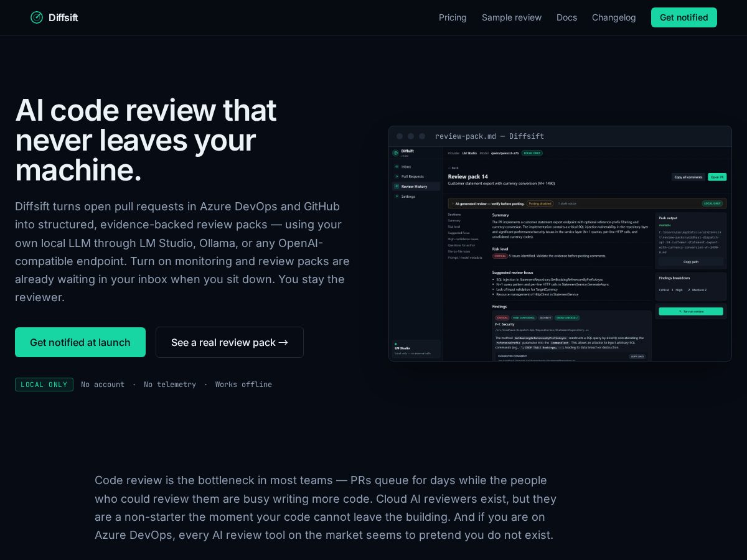This screenshot has width=747, height=560.
Task: Open the Pricing page
Action: pos(453,17)
